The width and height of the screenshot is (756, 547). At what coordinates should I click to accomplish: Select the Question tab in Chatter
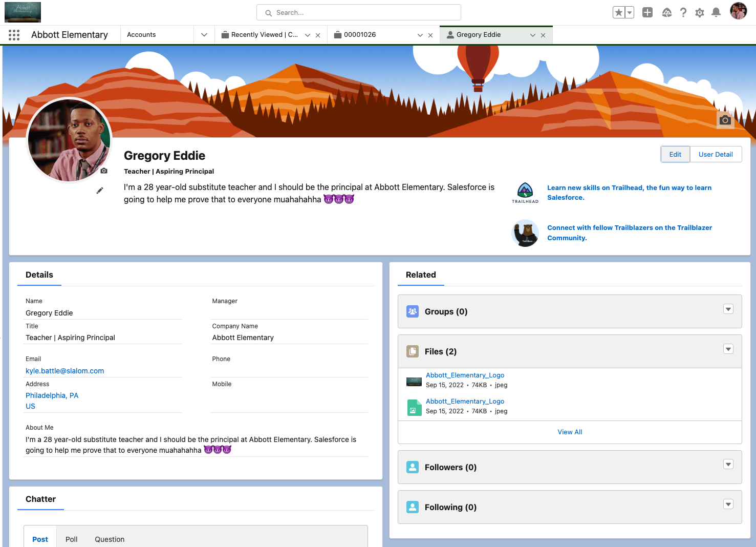point(110,539)
